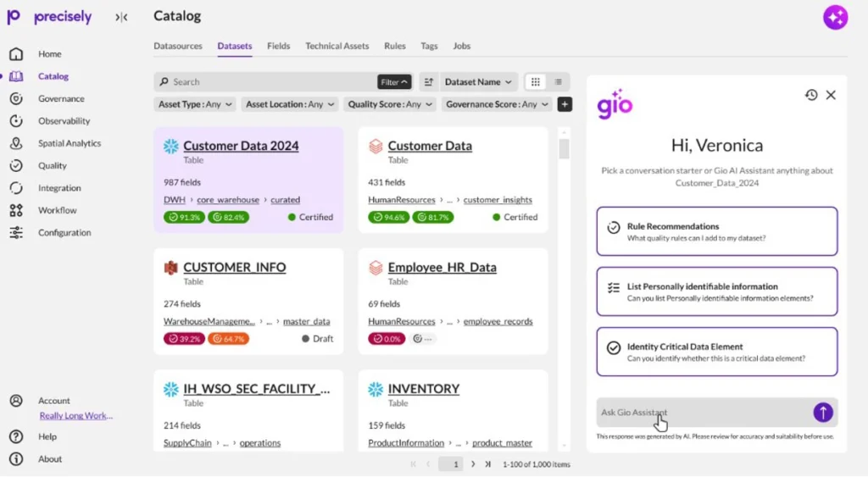This screenshot has width=868, height=477.
Task: Open Governance sidebar icon
Action: tap(16, 98)
